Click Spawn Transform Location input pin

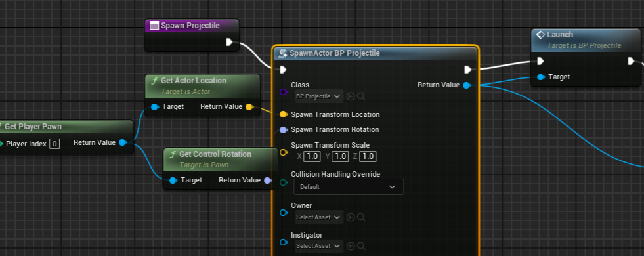pyautogui.click(x=284, y=114)
